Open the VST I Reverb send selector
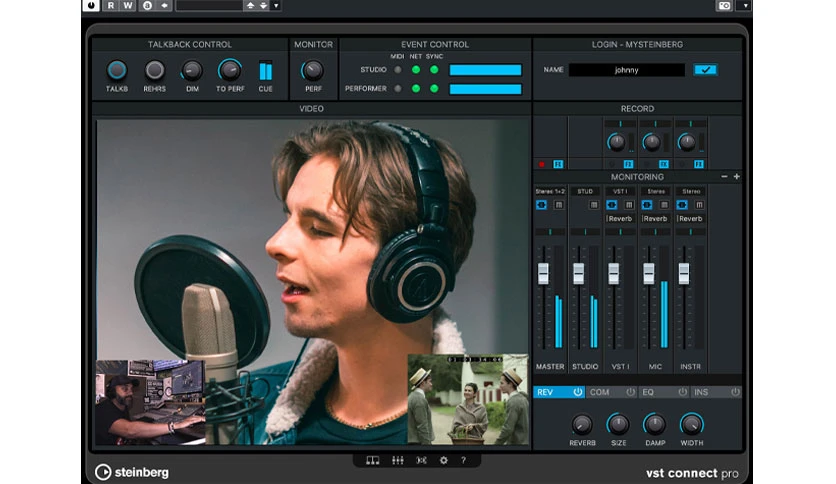This screenshot has height=484, width=836. pos(620,219)
